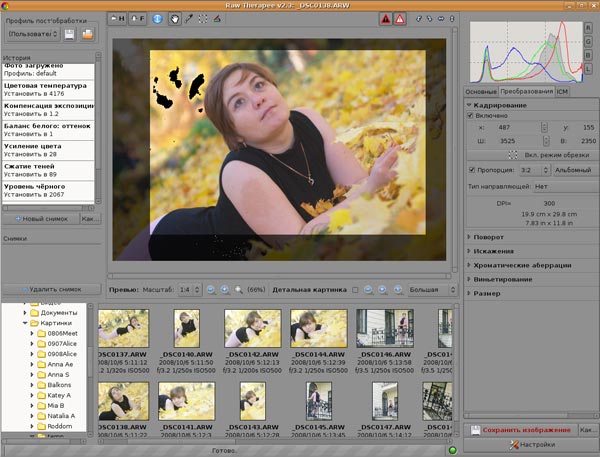600x457 pixels.
Task: Expand the Виньетирование section
Action: tap(502, 280)
